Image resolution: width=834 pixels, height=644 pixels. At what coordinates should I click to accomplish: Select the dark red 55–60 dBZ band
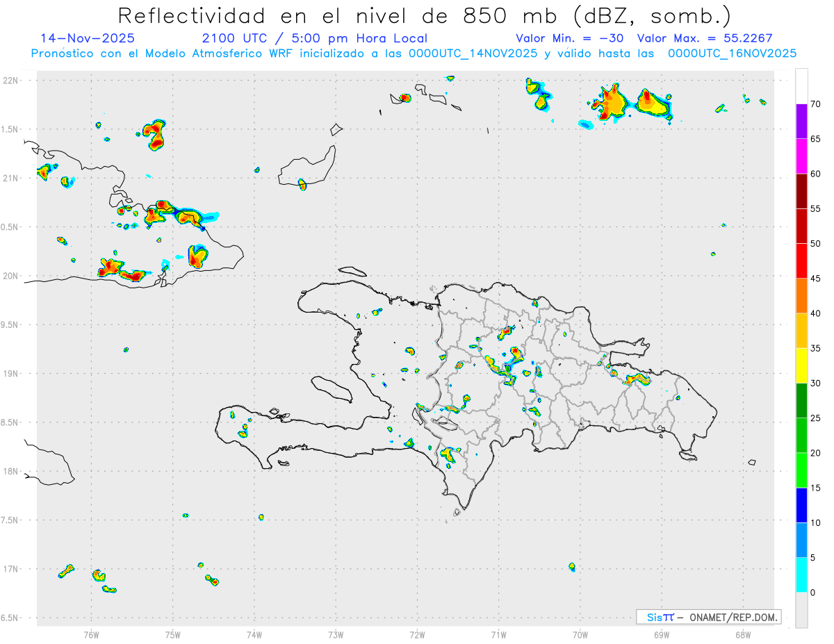[x=801, y=191]
